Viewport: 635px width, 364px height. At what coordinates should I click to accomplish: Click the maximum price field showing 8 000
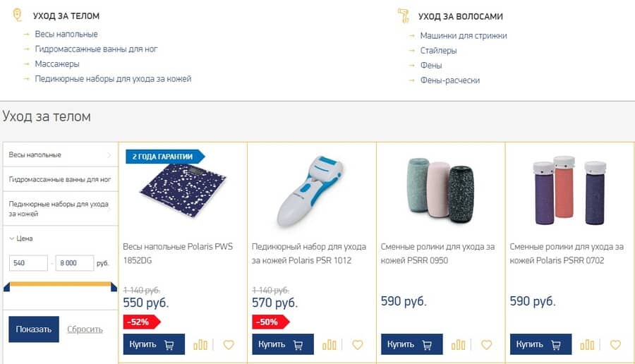[x=74, y=263]
